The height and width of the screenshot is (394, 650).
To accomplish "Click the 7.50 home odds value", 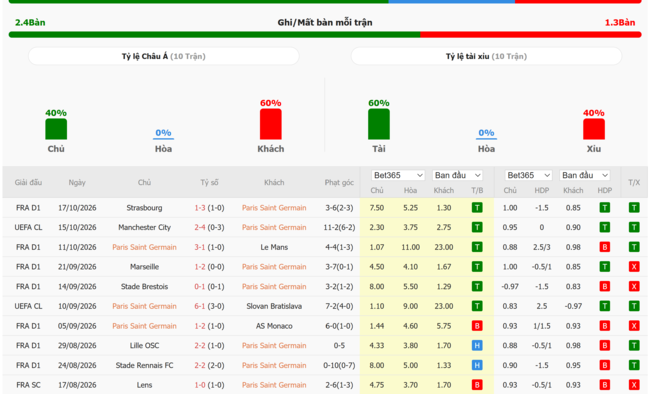I will [x=377, y=208].
